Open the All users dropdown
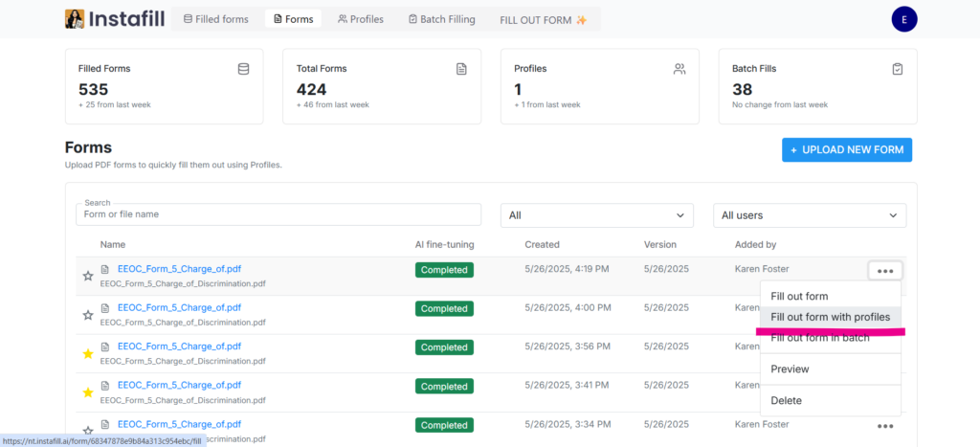980x447 pixels. [810, 215]
